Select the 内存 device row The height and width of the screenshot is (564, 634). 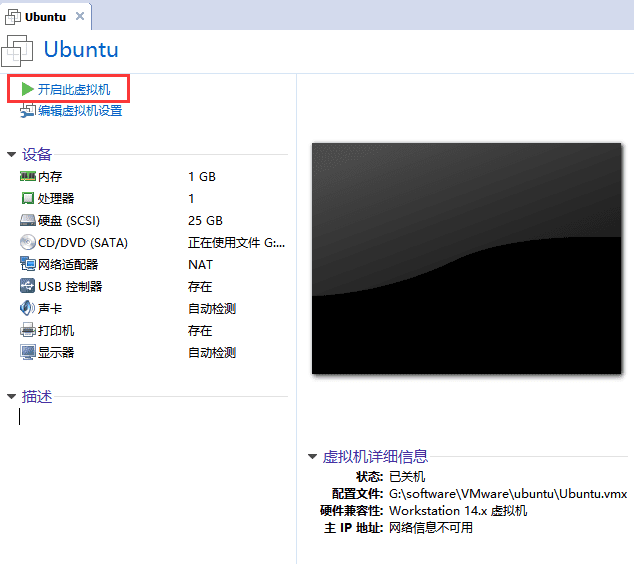tap(154, 177)
